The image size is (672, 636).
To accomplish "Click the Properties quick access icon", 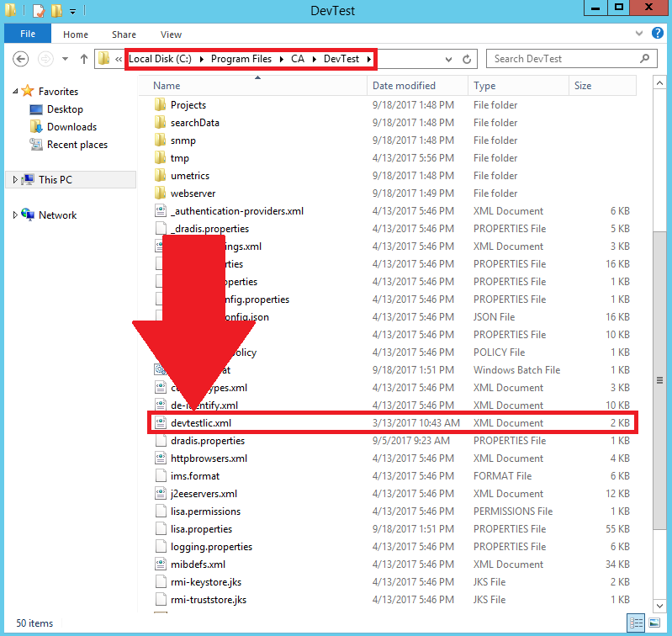I will (x=39, y=10).
